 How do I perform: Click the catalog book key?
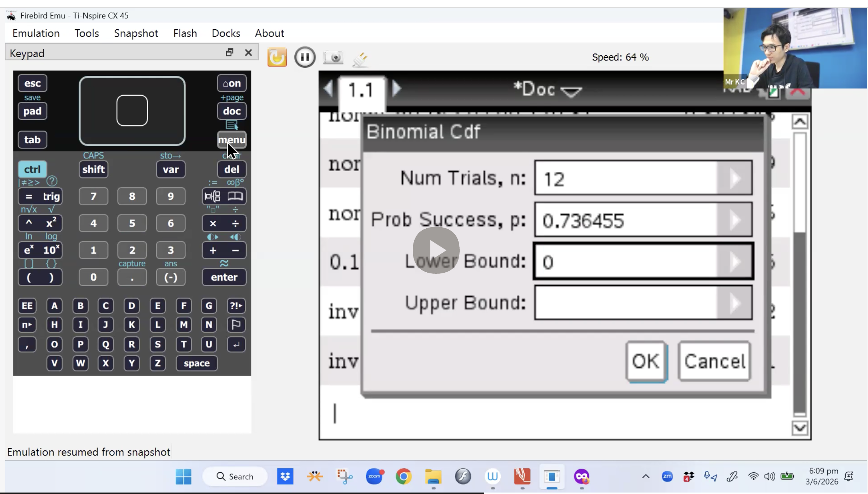click(235, 196)
